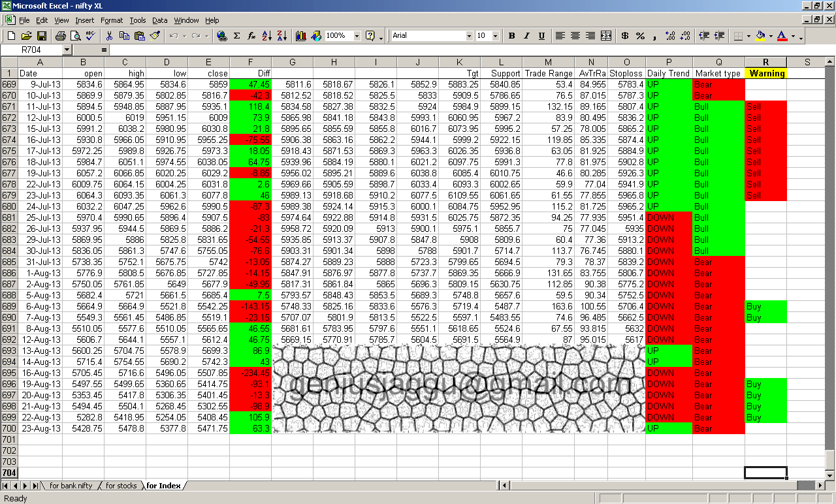This screenshot has height=504, width=836.
Task: Click the Edit Formula equals button
Action: (x=104, y=50)
